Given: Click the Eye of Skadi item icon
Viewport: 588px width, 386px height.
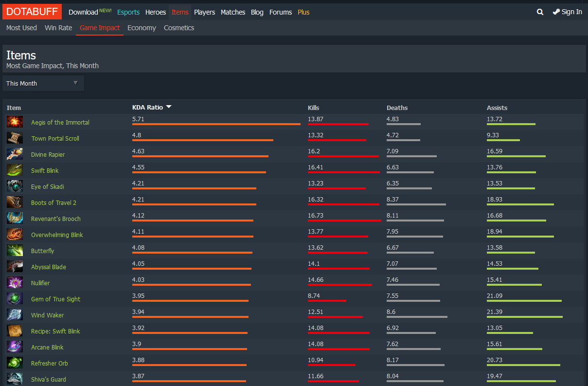Looking at the screenshot, I should point(15,186).
